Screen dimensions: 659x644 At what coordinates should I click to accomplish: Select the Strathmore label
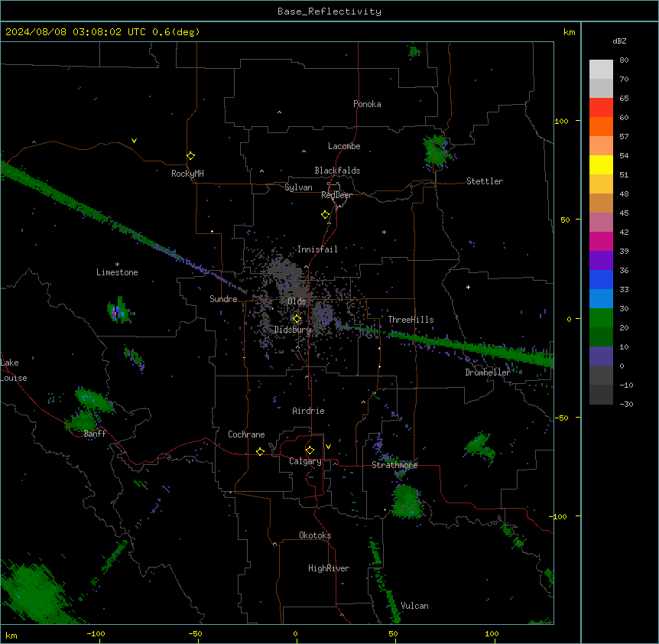coord(394,465)
